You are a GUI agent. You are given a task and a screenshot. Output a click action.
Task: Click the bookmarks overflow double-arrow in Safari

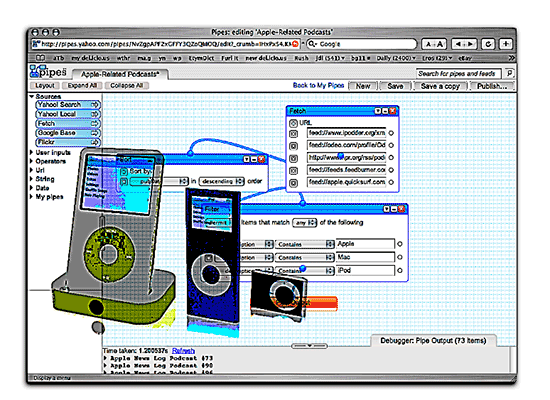[x=512, y=58]
